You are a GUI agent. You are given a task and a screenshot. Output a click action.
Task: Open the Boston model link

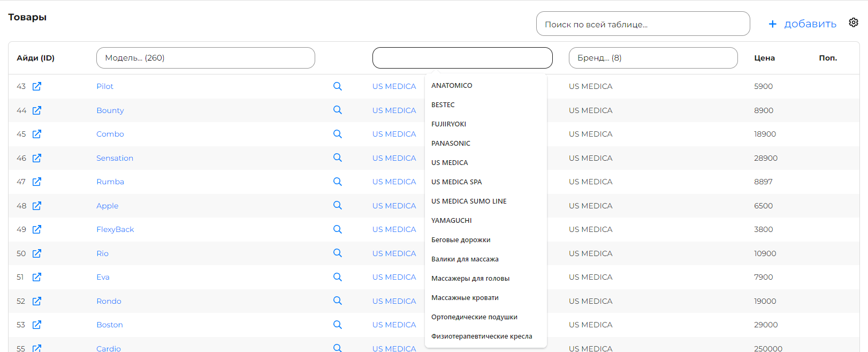click(x=110, y=325)
